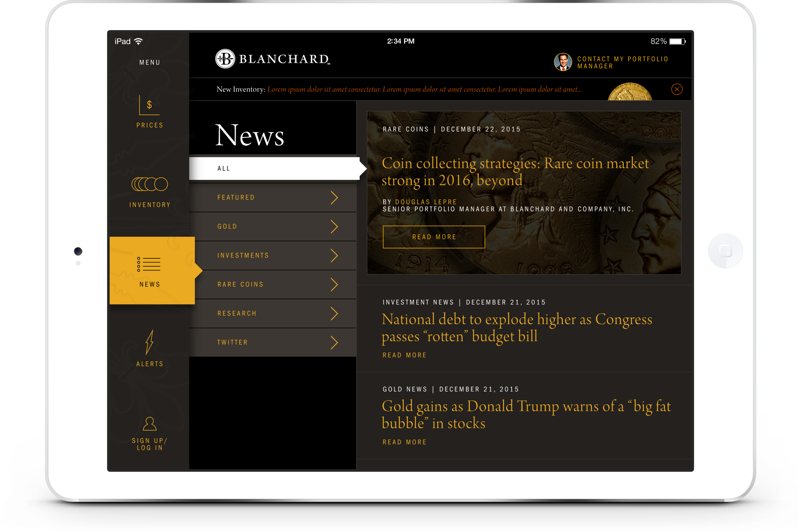Select the INVESTMENTS news filter label
800x532 pixels.
[x=243, y=255]
